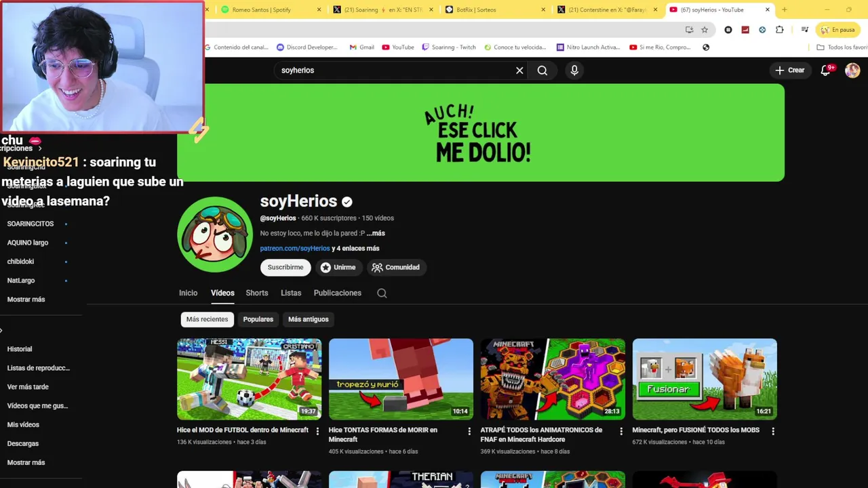Viewport: 868px width, 488px height.
Task: Click the Unirme membership button
Action: click(x=338, y=267)
